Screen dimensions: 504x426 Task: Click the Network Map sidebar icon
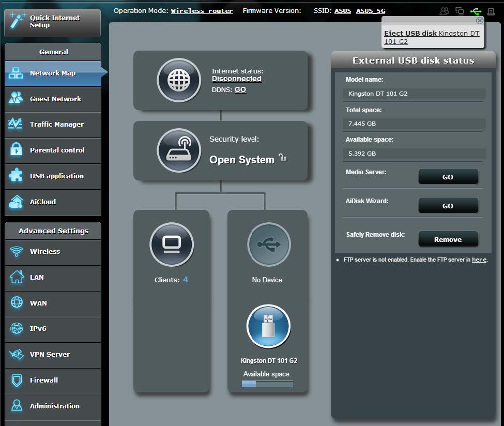tap(16, 73)
